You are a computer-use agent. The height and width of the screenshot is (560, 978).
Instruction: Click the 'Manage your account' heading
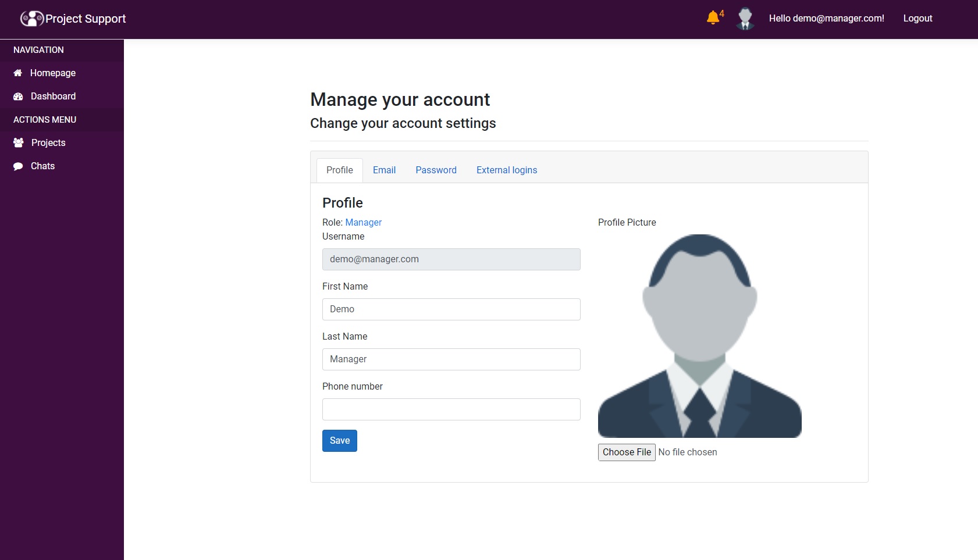[400, 99]
